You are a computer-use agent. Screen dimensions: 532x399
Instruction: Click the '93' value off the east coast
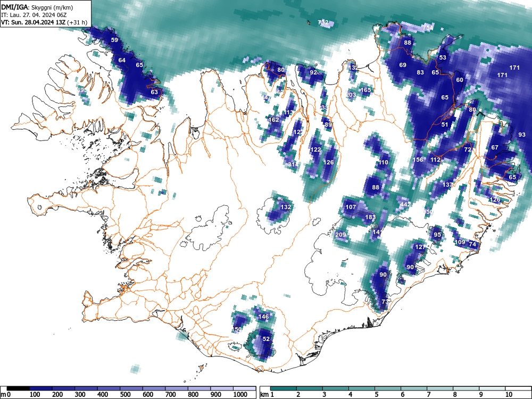pos(522,135)
